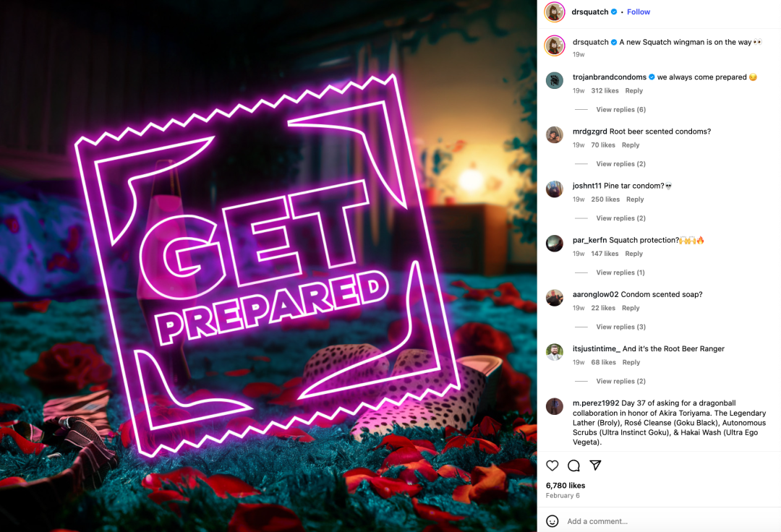Reply to itsjustintime_ Root Beer Ranger comment
Screen dimensions: 781x532
(x=631, y=362)
